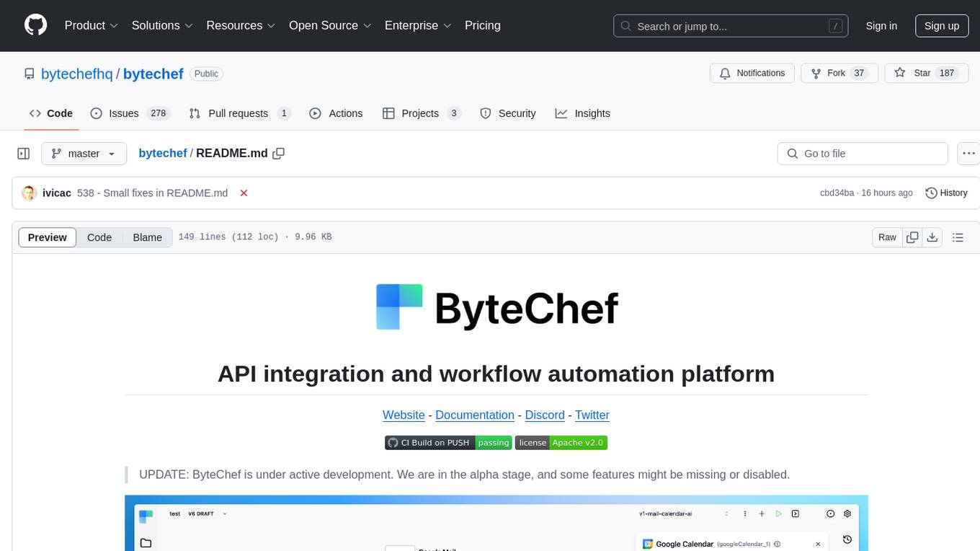Screen dimensions: 980x551
Task: Expand the Solutions menu
Action: [162, 25]
